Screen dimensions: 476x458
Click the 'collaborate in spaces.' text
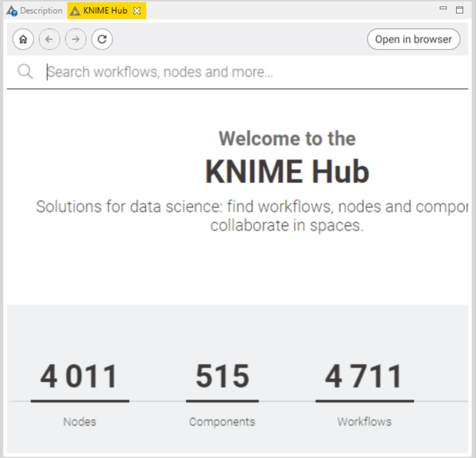tap(287, 226)
